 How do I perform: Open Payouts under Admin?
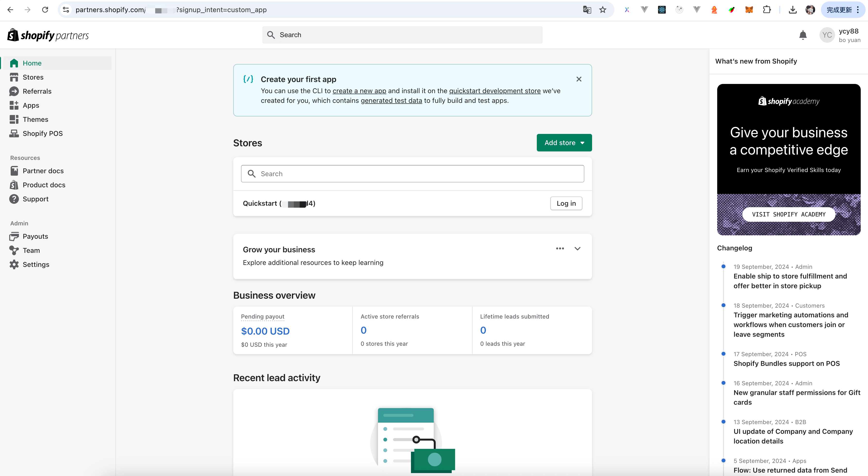click(35, 236)
